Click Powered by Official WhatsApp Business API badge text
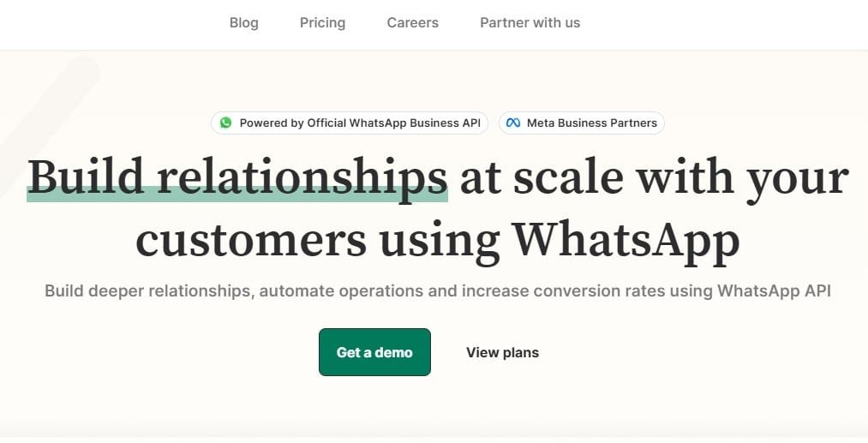Image resolution: width=868 pixels, height=443 pixels. pos(360,123)
